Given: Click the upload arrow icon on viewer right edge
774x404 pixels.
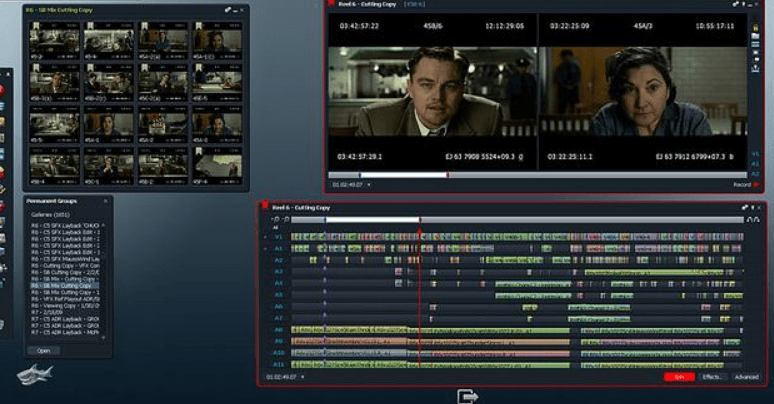Looking at the screenshot, I should click(755, 68).
